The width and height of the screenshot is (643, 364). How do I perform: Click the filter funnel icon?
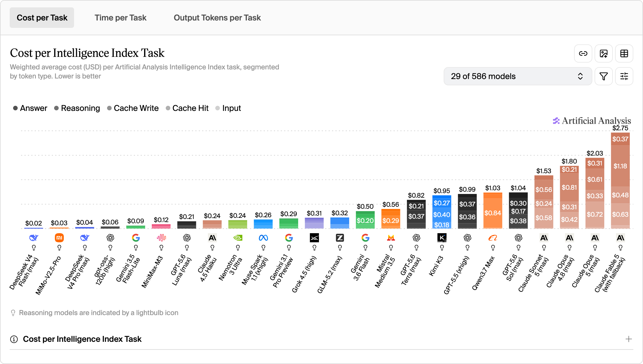(604, 76)
